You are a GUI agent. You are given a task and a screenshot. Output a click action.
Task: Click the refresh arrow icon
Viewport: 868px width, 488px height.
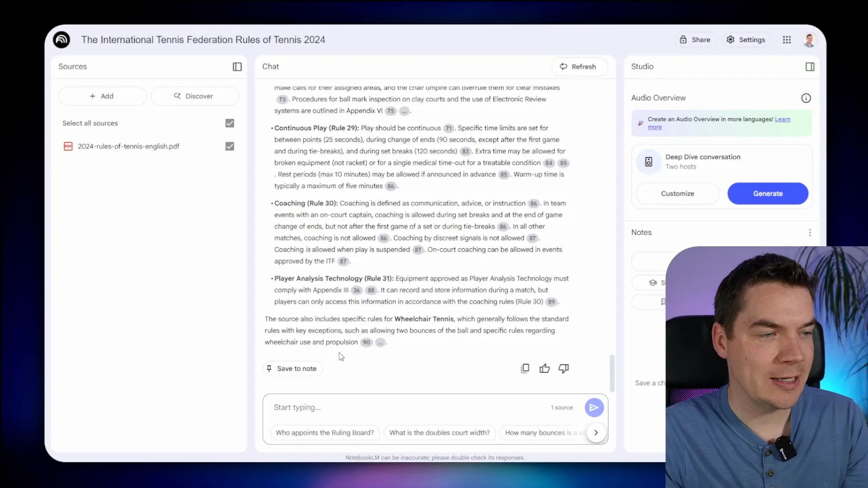tap(563, 67)
